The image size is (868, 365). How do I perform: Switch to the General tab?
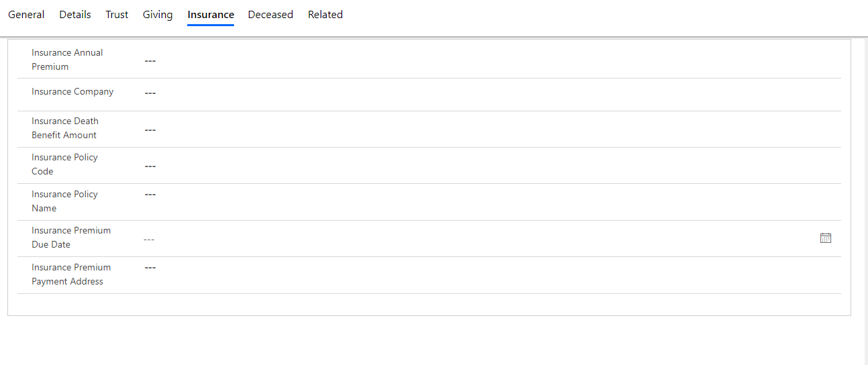26,15
